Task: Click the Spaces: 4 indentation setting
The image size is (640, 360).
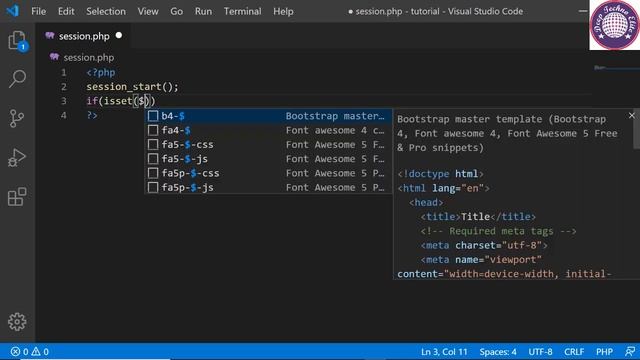Action: pos(498,351)
